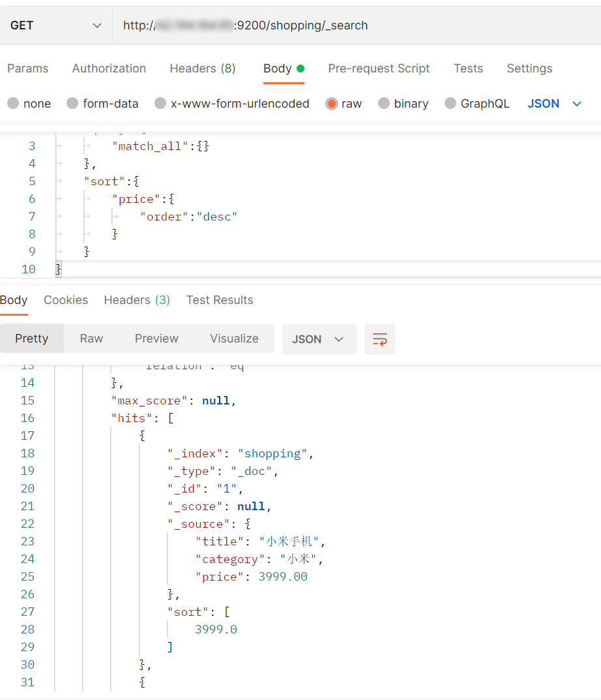The width and height of the screenshot is (601, 700).
Task: Open the Authorization tab
Action: click(x=109, y=68)
